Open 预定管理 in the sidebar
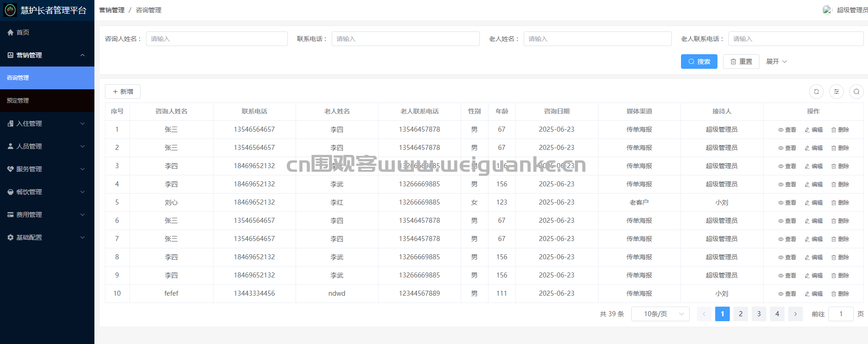Viewport: 868px width, 344px height. pos(47,101)
